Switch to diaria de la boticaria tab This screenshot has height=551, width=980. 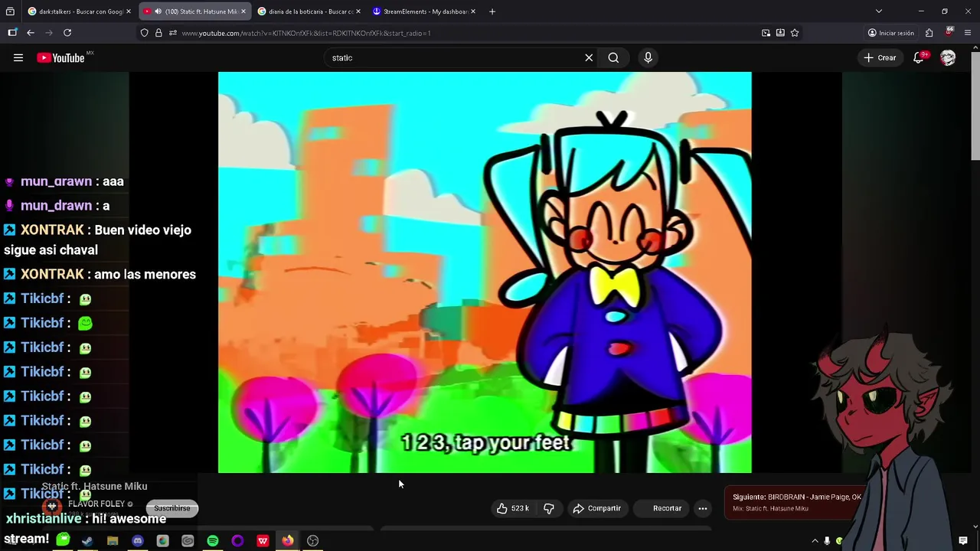point(309,11)
